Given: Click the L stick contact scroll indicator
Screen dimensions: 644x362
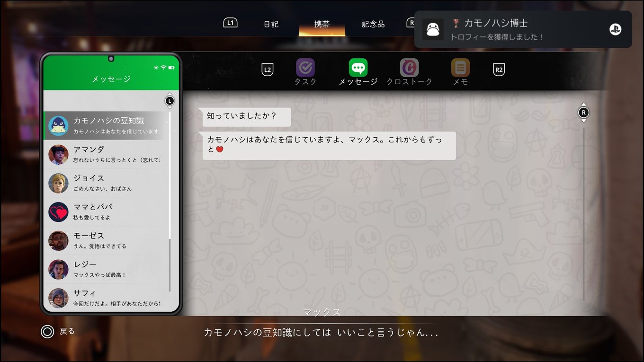Looking at the screenshot, I should coord(170,101).
